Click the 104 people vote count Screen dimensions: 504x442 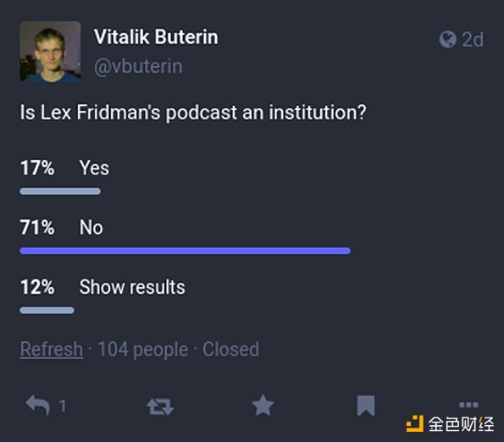point(143,349)
